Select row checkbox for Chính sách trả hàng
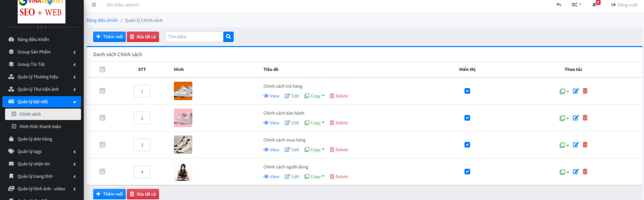The width and height of the screenshot is (644, 200). pos(102,91)
